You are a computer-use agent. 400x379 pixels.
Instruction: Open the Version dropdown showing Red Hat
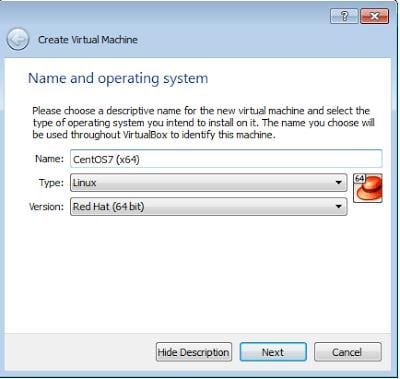pyautogui.click(x=208, y=207)
